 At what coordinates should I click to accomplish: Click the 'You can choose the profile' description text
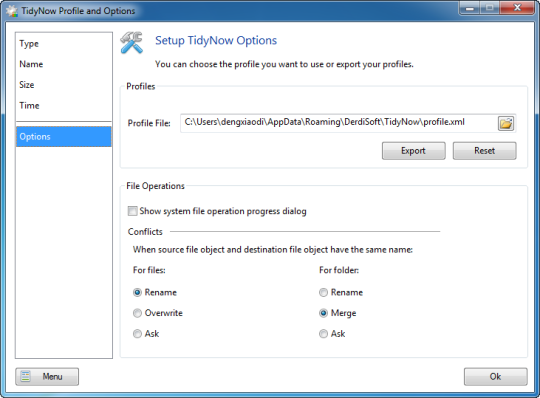pyautogui.click(x=284, y=64)
